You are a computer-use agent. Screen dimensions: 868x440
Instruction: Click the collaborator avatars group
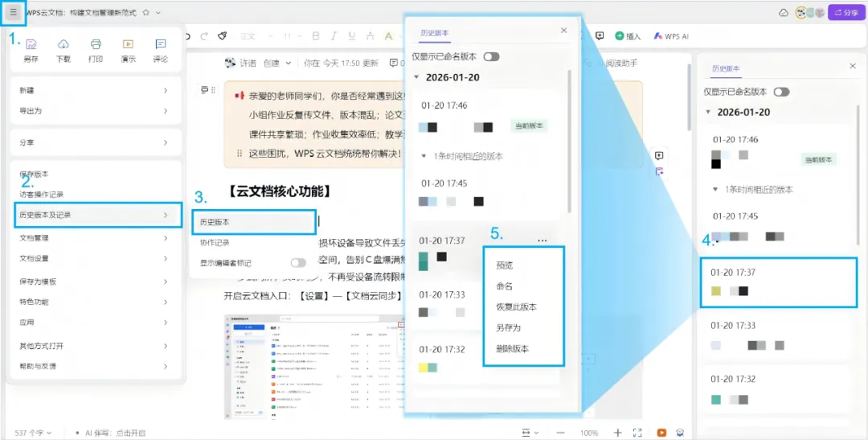(810, 12)
